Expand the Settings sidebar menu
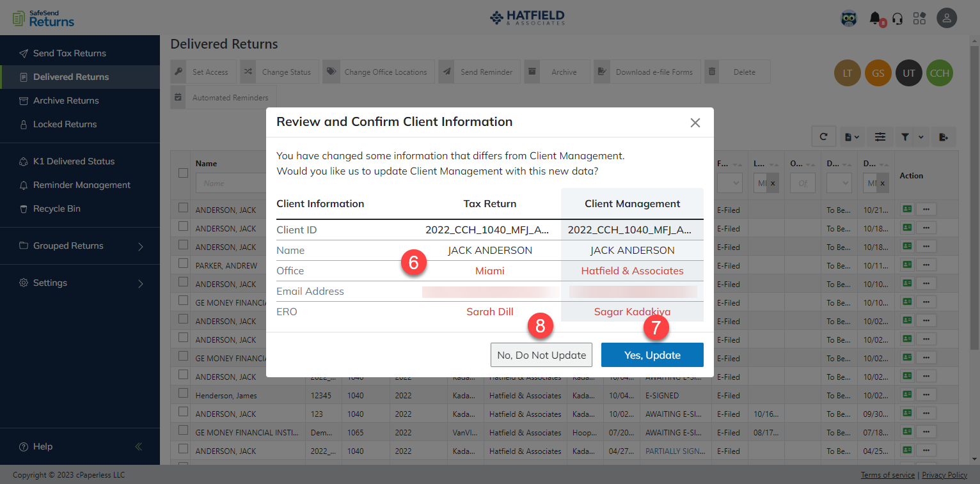Screen dimensions: 980x484 49,283
